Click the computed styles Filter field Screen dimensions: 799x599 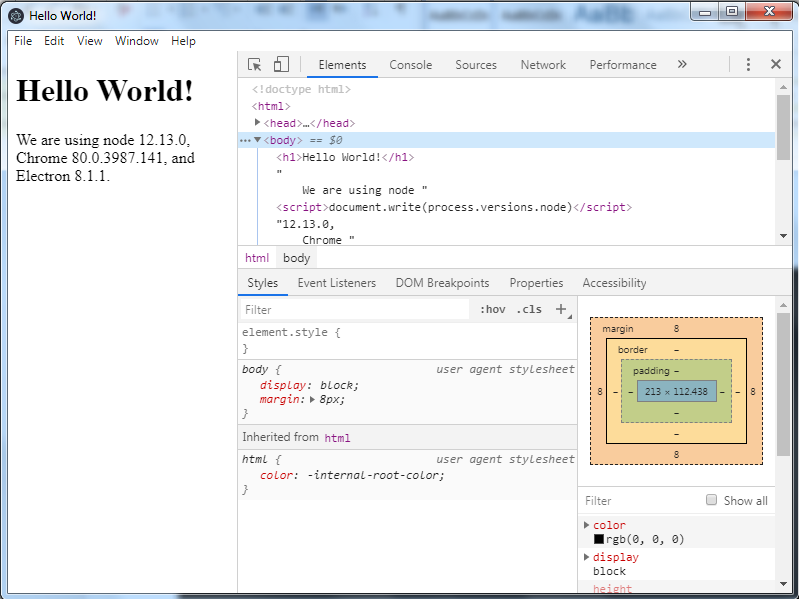click(641, 501)
